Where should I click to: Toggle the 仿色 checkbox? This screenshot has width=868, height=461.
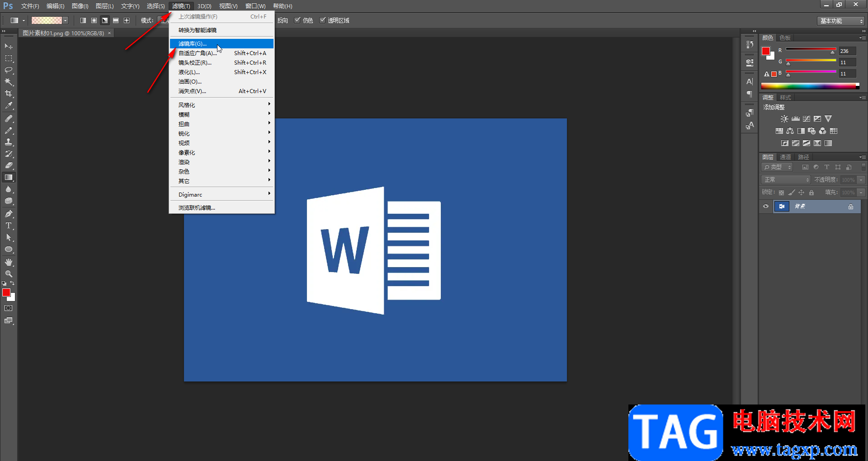point(297,20)
